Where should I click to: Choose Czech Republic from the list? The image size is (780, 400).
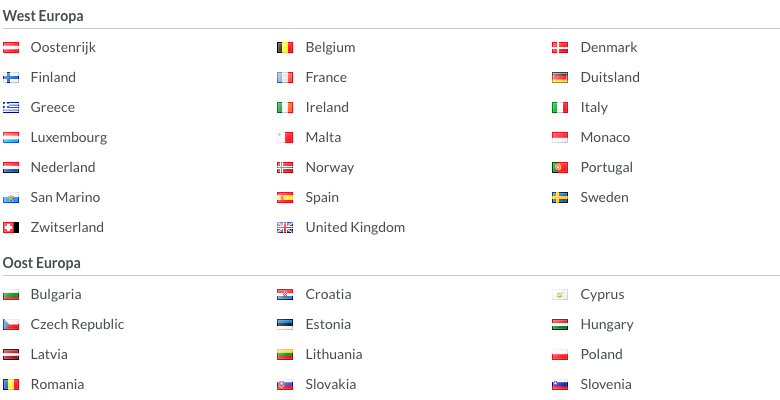[77, 324]
